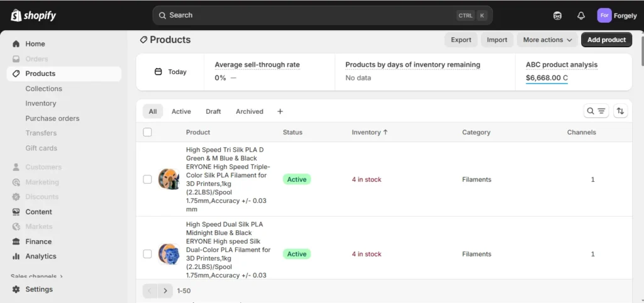The width and height of the screenshot is (644, 303).
Task: Click 4 in stock for Tri Silk row
Action: coord(367,179)
